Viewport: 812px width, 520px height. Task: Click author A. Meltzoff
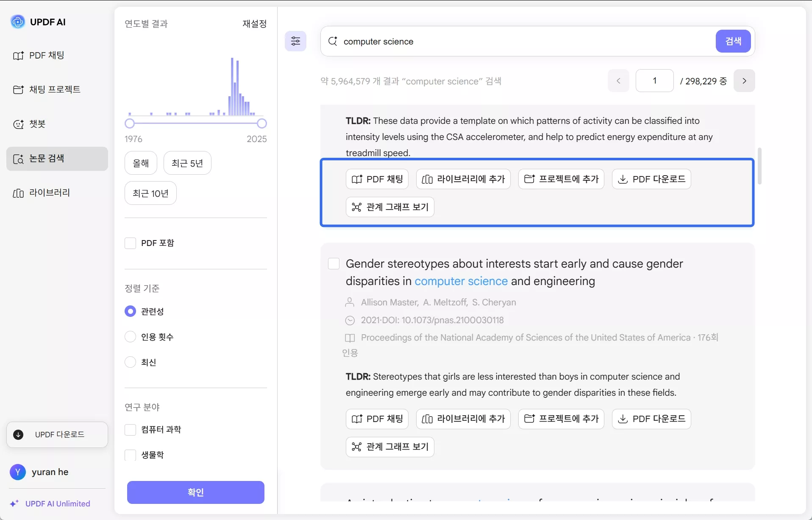coord(445,302)
